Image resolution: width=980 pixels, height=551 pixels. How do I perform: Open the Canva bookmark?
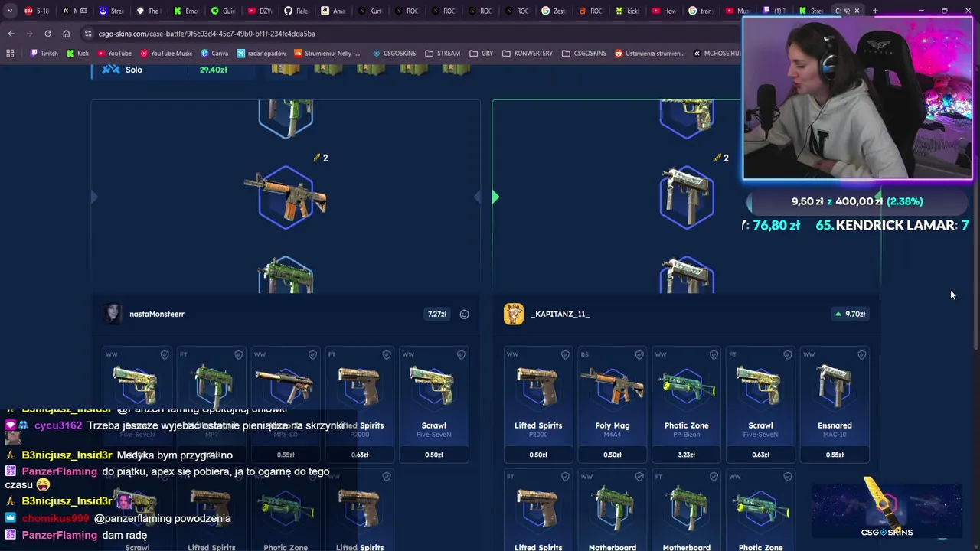[214, 54]
